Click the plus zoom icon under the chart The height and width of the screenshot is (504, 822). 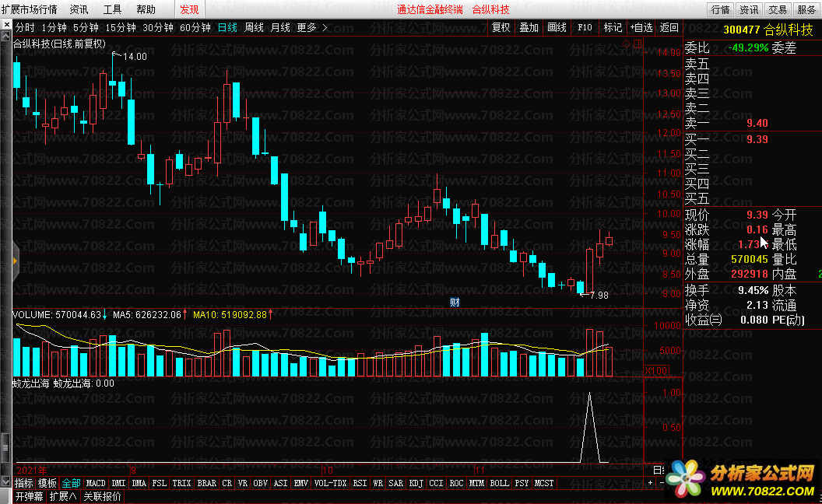tap(651, 483)
